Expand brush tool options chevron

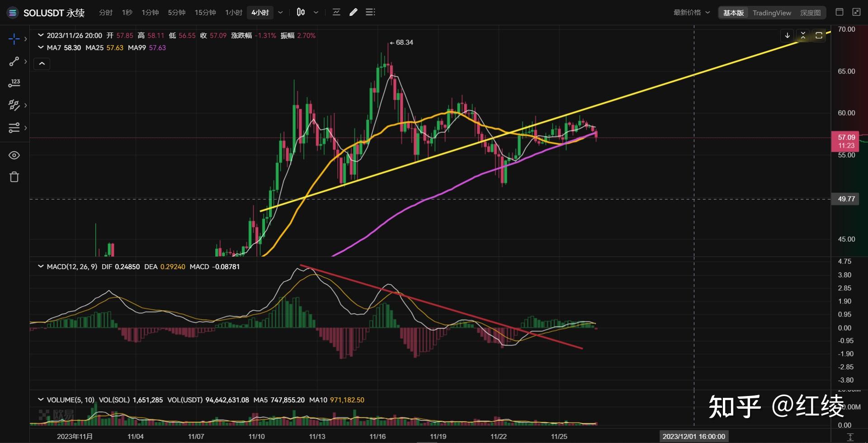(26, 105)
